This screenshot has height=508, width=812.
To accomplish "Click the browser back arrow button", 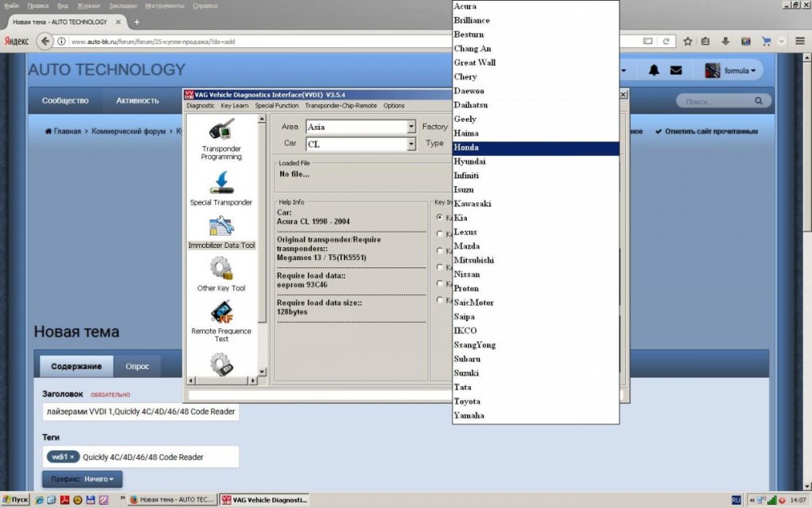I will 46,41.
